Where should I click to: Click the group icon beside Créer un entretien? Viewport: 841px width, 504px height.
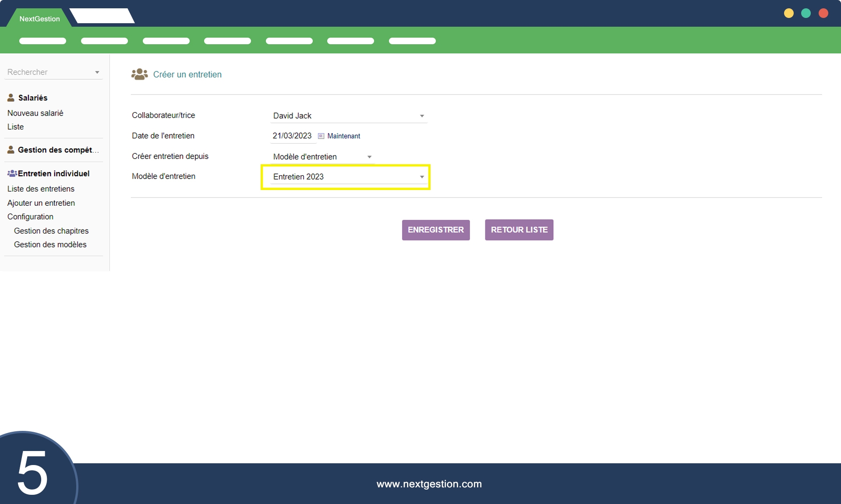(x=139, y=74)
